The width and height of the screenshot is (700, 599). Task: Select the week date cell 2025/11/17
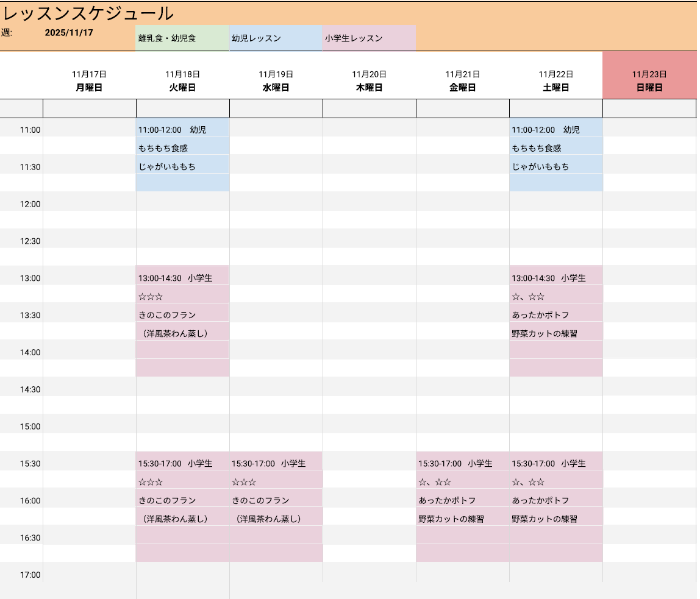69,33
